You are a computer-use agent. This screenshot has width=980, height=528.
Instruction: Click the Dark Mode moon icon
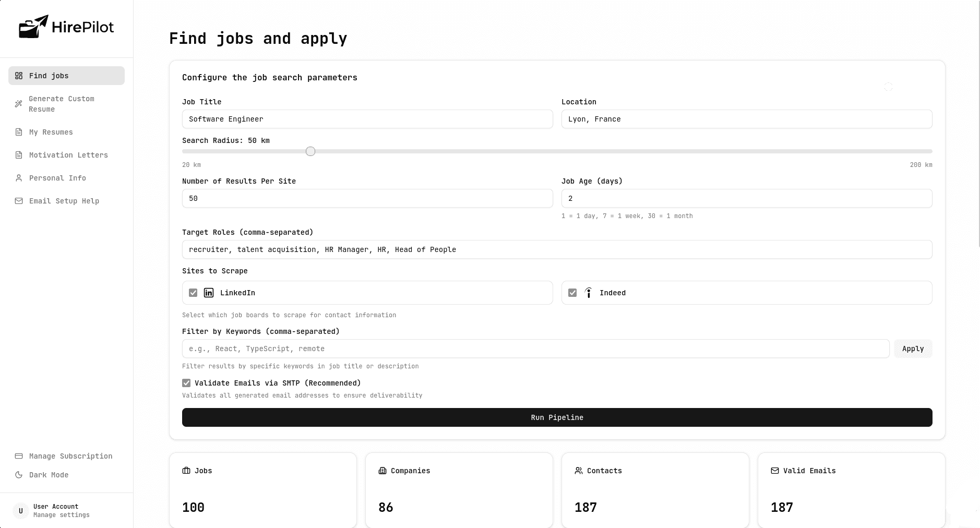[19, 475]
